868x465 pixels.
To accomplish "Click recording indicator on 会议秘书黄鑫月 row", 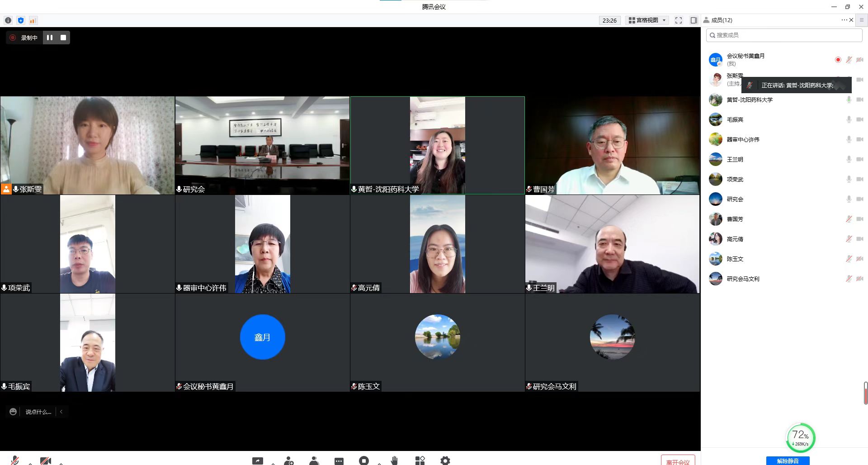I will (x=838, y=60).
